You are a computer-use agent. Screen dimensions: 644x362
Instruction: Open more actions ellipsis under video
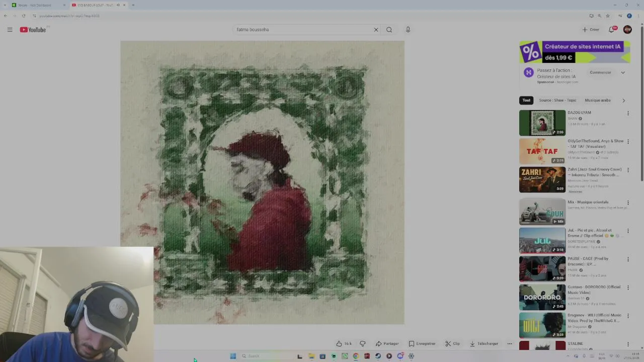pos(510,344)
